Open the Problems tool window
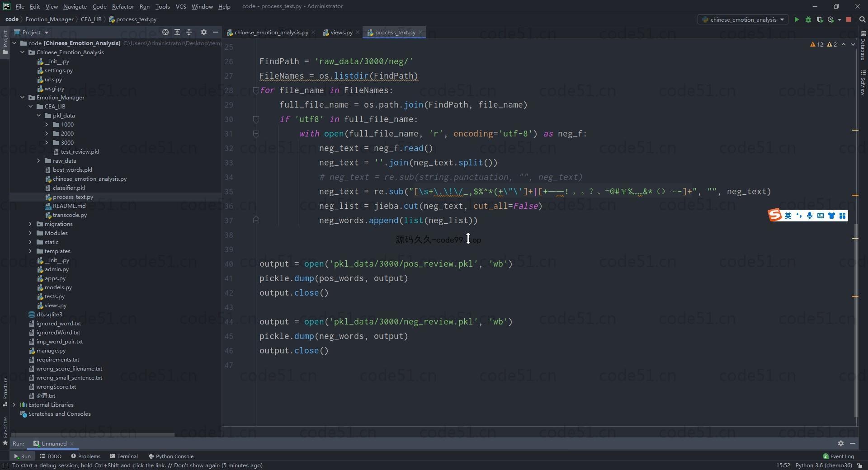Viewport: 868px width, 470px height. pyautogui.click(x=85, y=456)
